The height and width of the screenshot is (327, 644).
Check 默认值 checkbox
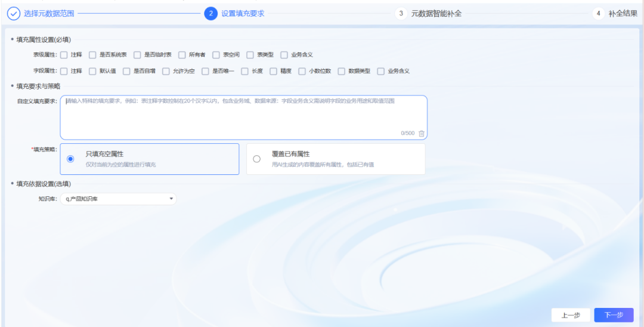click(92, 71)
